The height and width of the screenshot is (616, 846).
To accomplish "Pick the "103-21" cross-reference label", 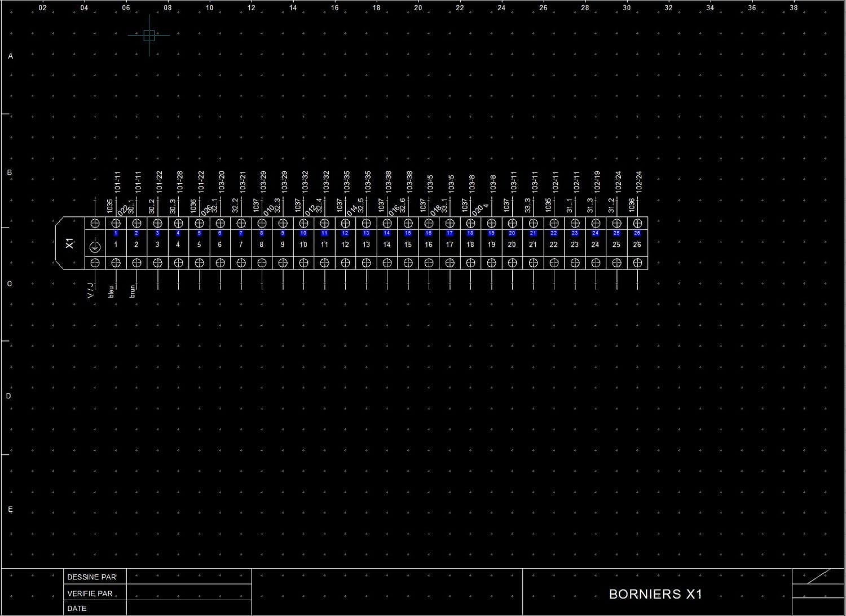I will click(x=243, y=182).
